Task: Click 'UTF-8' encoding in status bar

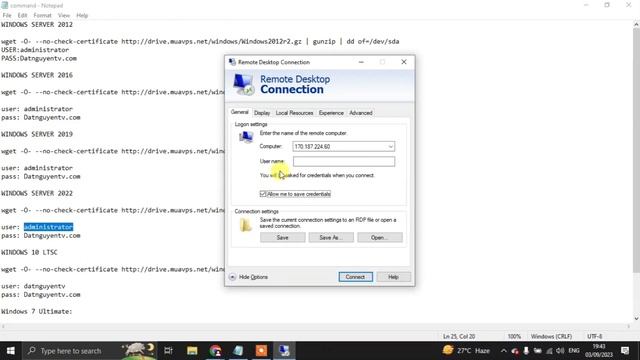Action: point(595,336)
